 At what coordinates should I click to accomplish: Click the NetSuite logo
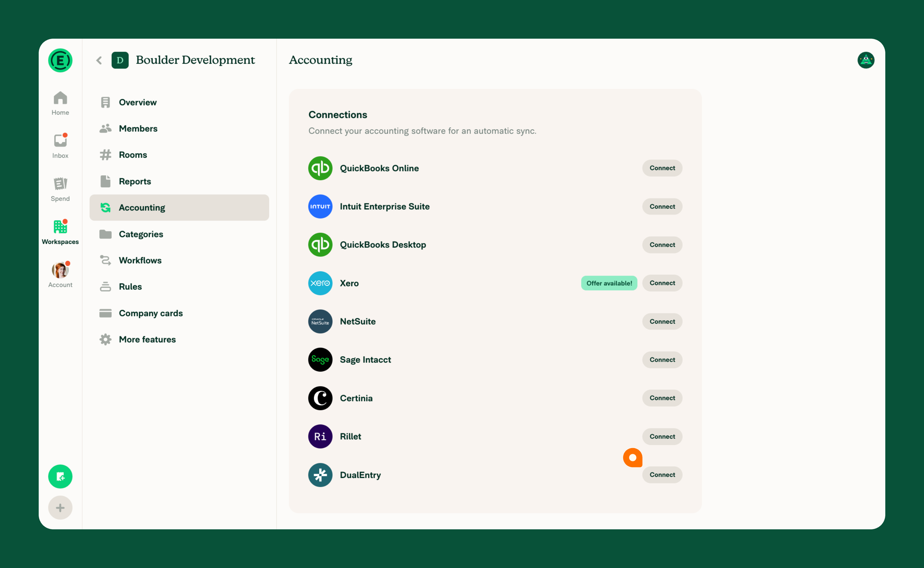point(320,321)
